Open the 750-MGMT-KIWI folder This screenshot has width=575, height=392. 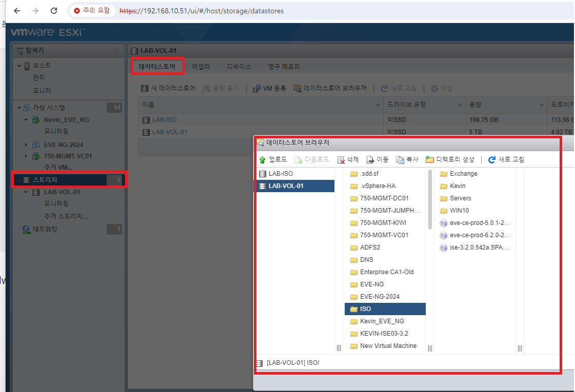385,223
